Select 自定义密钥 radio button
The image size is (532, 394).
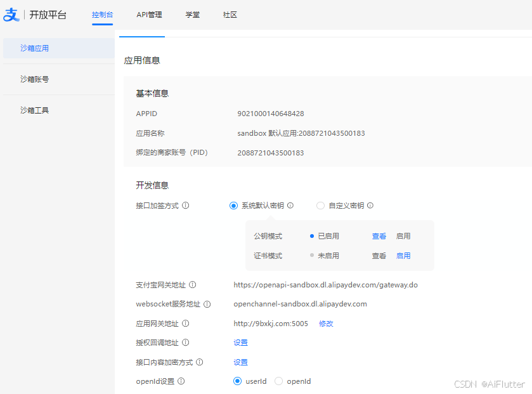(x=320, y=206)
